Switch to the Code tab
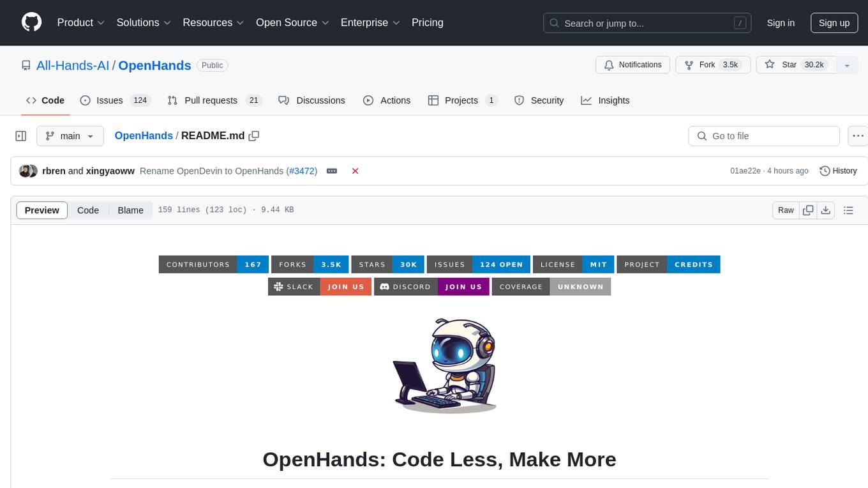Image resolution: width=868 pixels, height=488 pixels. (45, 100)
